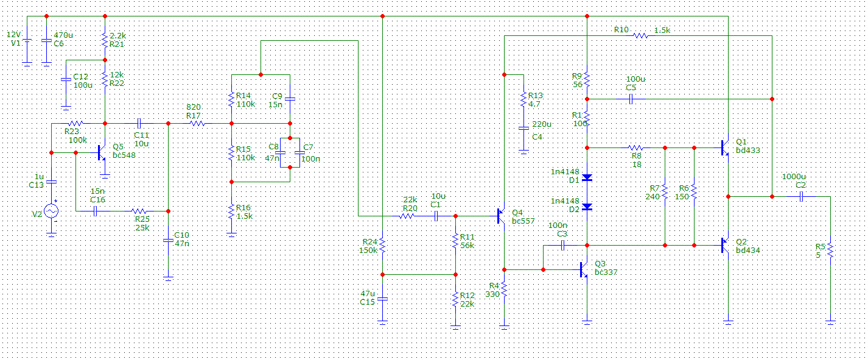This screenshot has height=359, width=868.
Task: Select diode D2 1n4148
Action: click(587, 207)
